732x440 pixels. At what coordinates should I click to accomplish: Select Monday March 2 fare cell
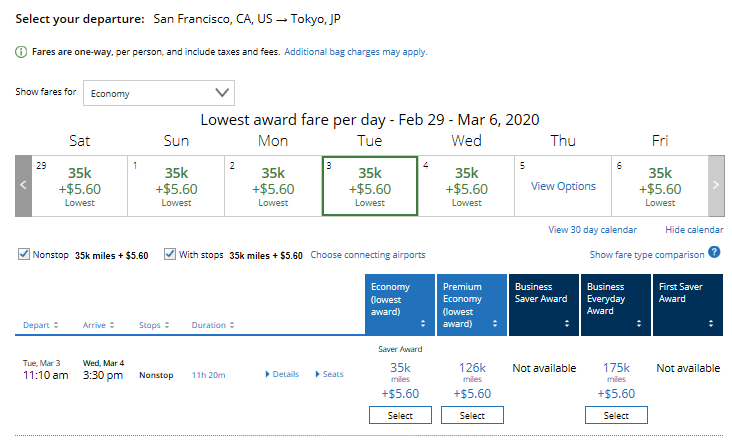tap(273, 186)
